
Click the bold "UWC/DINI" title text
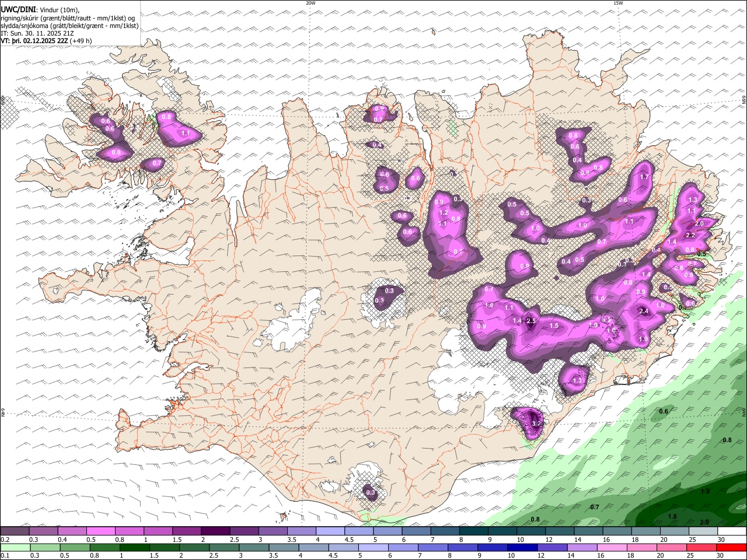click(x=18, y=9)
